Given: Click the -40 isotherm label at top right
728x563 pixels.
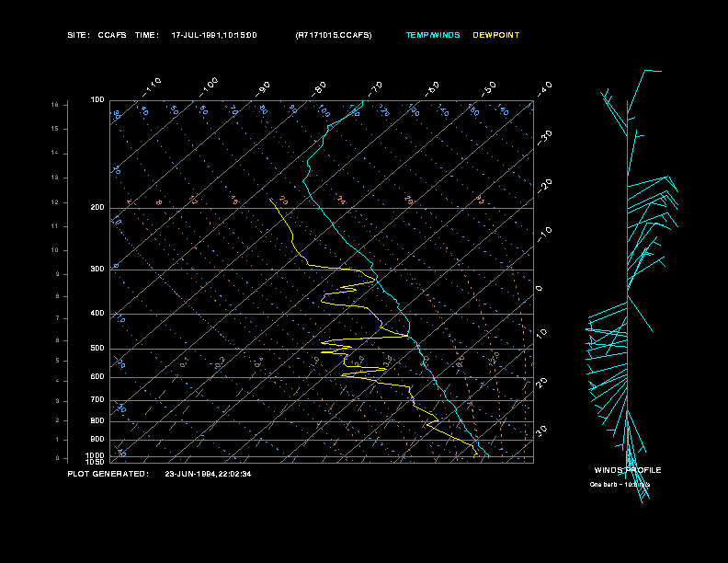Looking at the screenshot, I should point(544,89).
